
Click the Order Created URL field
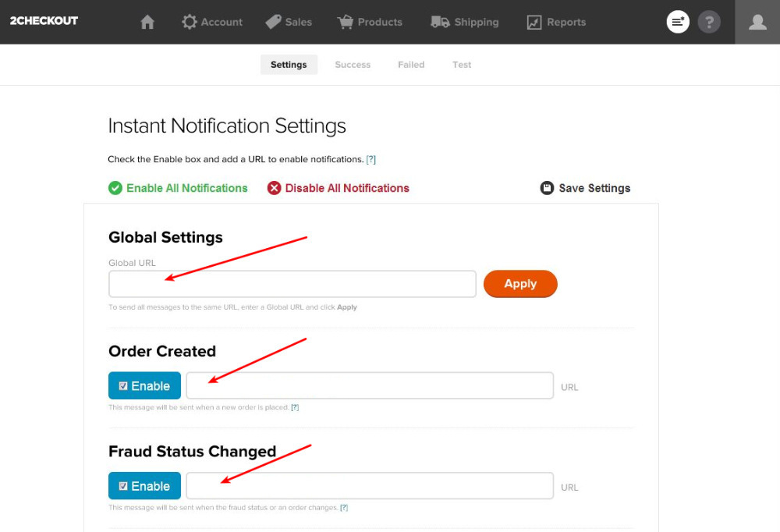[x=370, y=386]
